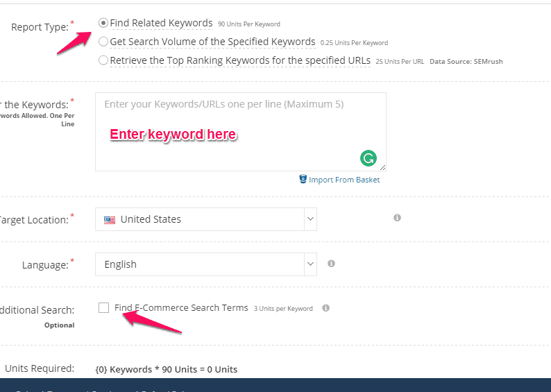Screen dimensions: 551x392
Task: Click inside the Keywords/URLs text area
Action: point(241,132)
